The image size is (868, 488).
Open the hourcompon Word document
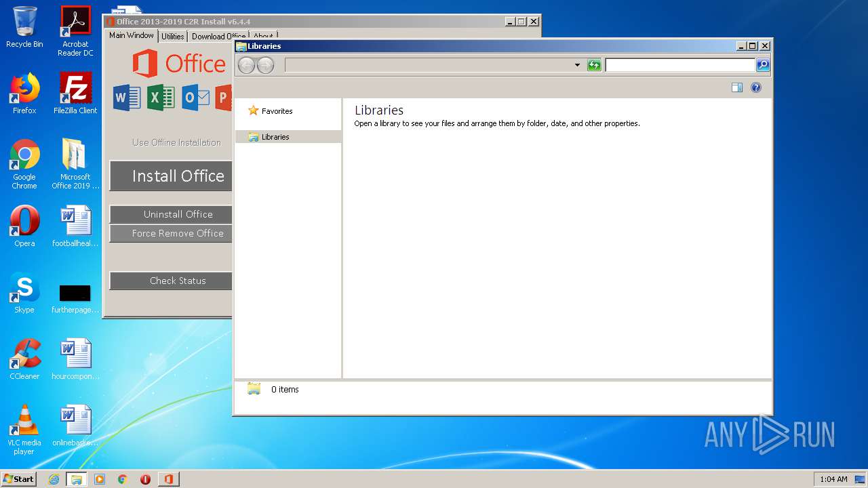point(75,359)
